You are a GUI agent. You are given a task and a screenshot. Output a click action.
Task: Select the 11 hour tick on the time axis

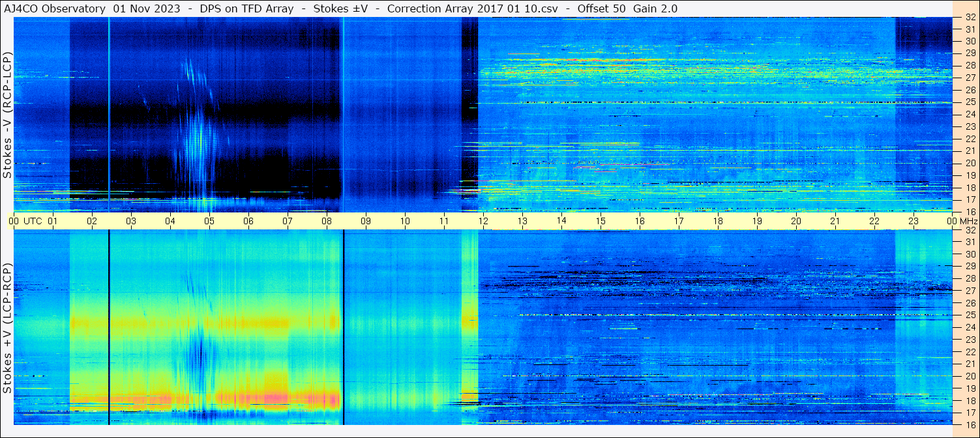(x=444, y=222)
